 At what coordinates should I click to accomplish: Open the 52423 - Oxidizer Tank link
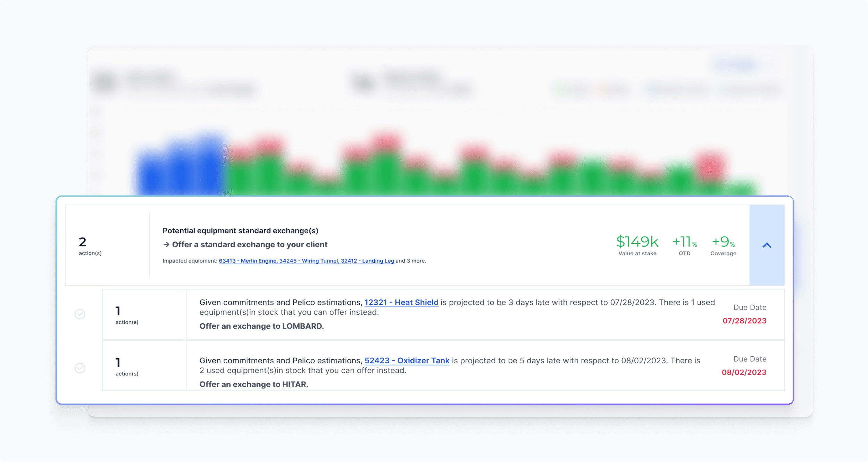pos(407,361)
